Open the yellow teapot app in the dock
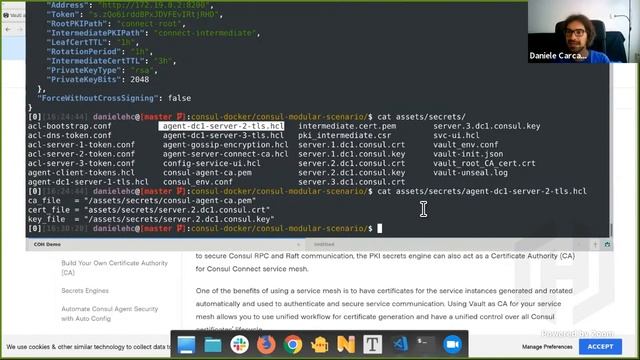 (320, 345)
